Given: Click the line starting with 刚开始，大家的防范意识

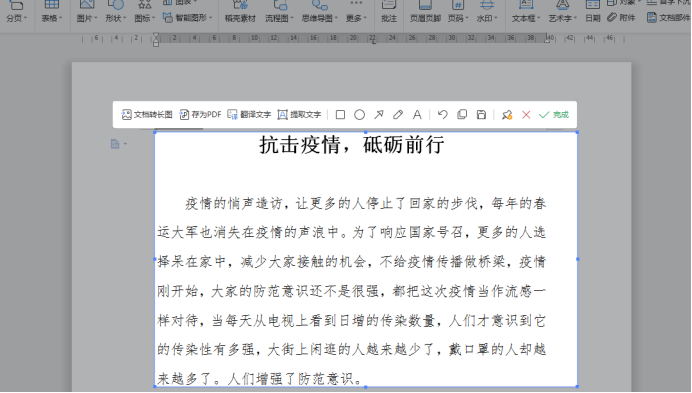Looking at the screenshot, I should (352, 291).
